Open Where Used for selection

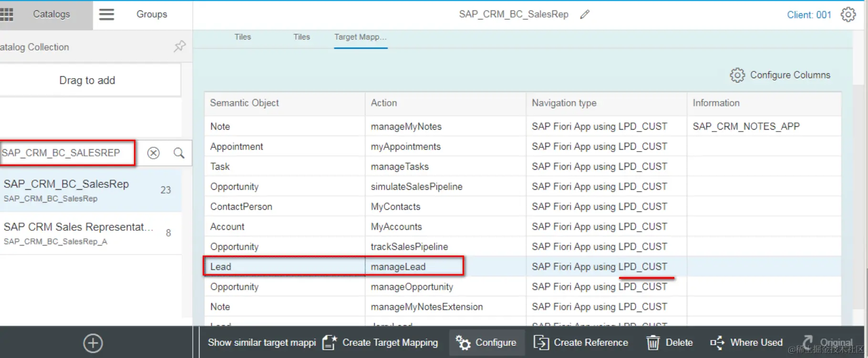click(746, 342)
